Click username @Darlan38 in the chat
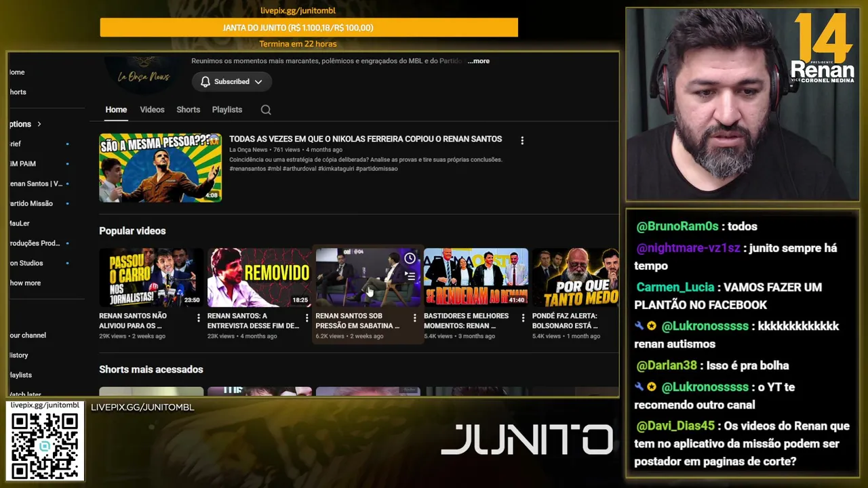The width and height of the screenshot is (868, 488). (667, 365)
